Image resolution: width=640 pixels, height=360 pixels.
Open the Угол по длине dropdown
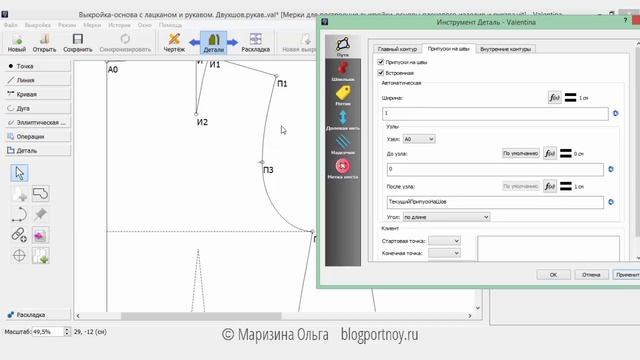click(446, 217)
